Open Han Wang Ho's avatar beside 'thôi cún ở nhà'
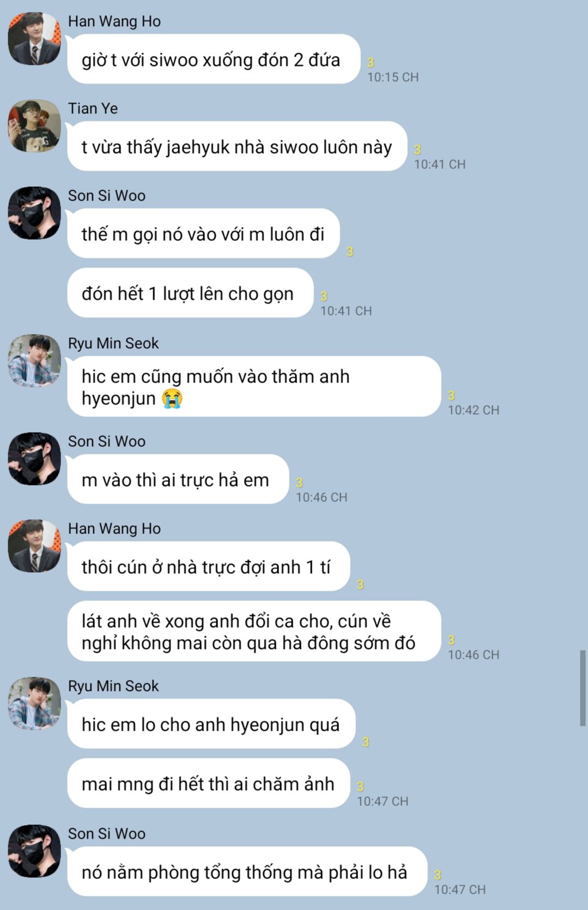The width and height of the screenshot is (588, 910). point(34,546)
